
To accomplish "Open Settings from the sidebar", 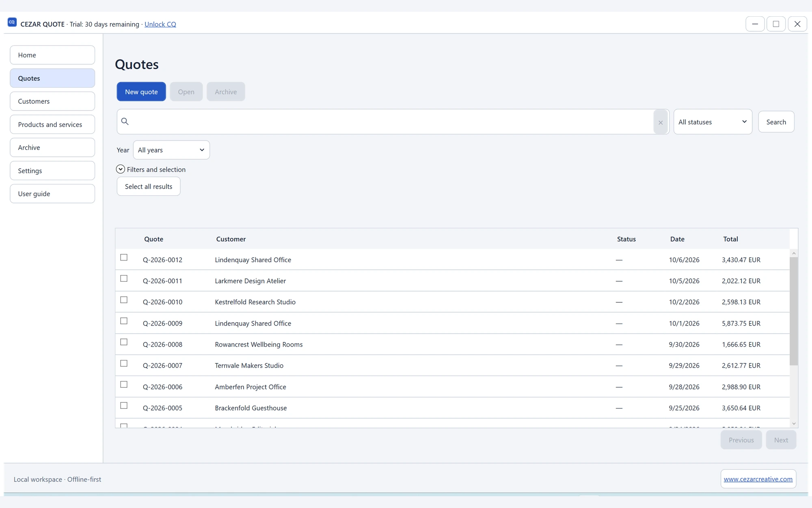I will pos(52,171).
